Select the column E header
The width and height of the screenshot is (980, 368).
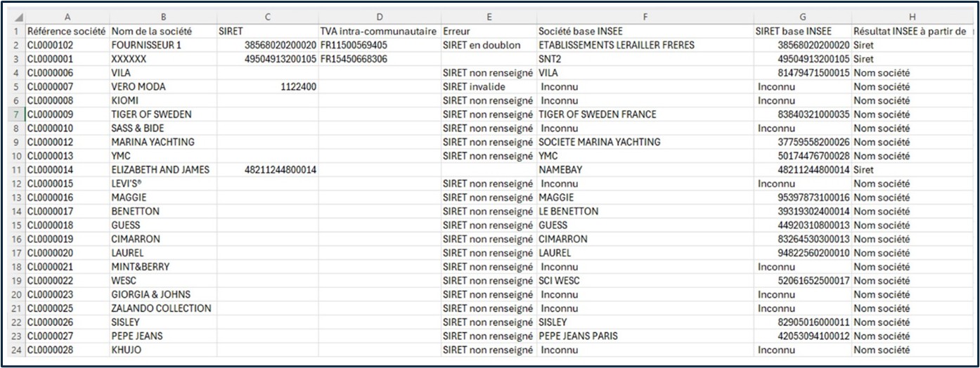[x=489, y=18]
